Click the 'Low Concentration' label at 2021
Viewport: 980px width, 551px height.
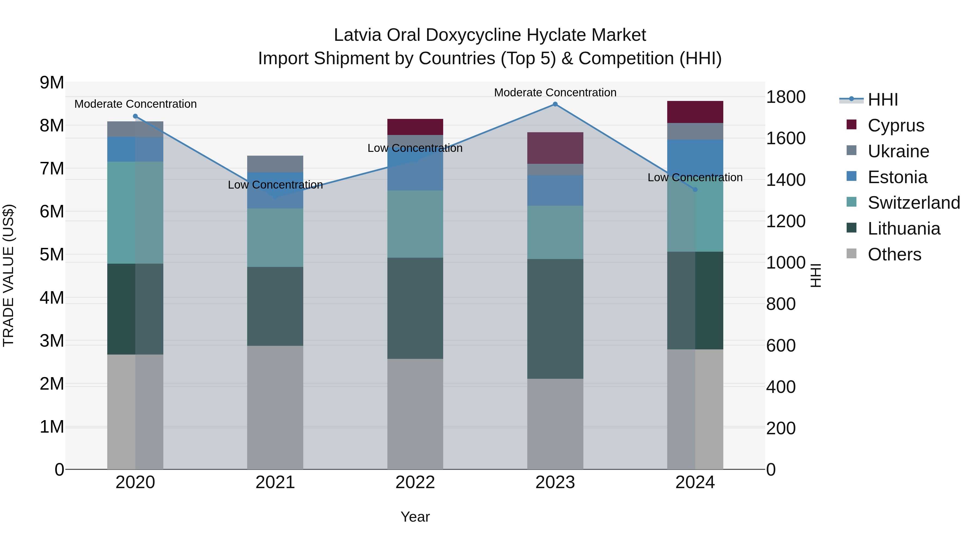[275, 185]
